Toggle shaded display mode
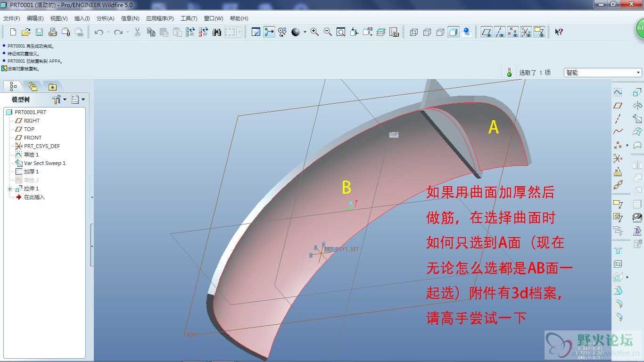644x362 pixels. [x=454, y=32]
